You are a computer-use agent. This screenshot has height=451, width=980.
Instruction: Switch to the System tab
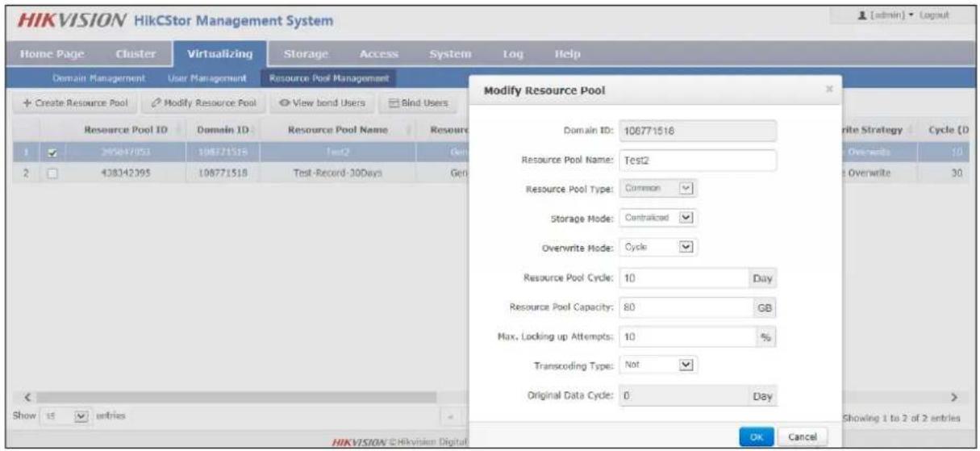pos(450,54)
